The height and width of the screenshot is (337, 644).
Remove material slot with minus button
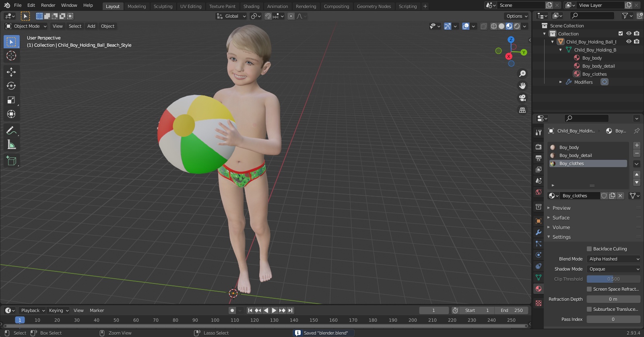pos(637,153)
